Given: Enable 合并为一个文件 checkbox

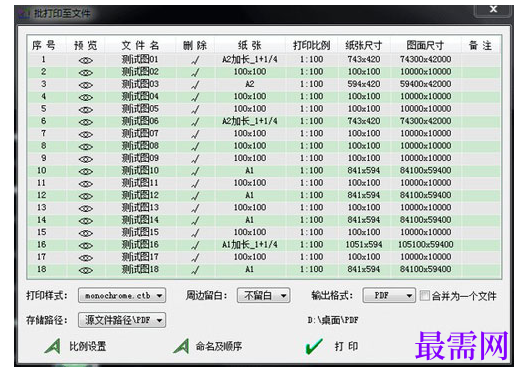Looking at the screenshot, I should coord(424,296).
